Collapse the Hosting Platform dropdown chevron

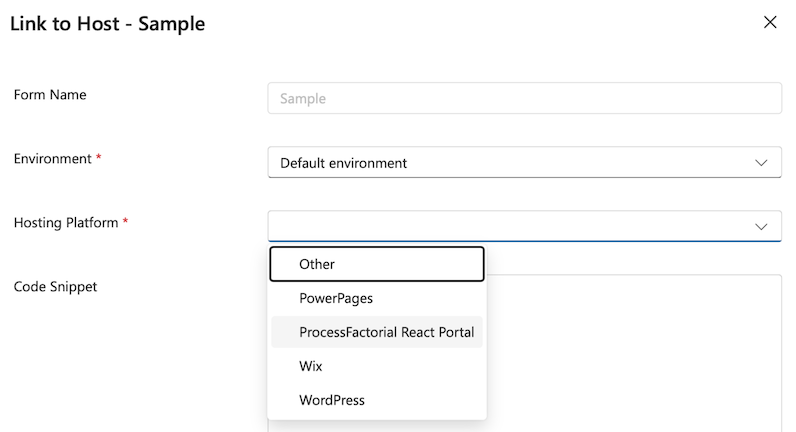pyautogui.click(x=761, y=226)
